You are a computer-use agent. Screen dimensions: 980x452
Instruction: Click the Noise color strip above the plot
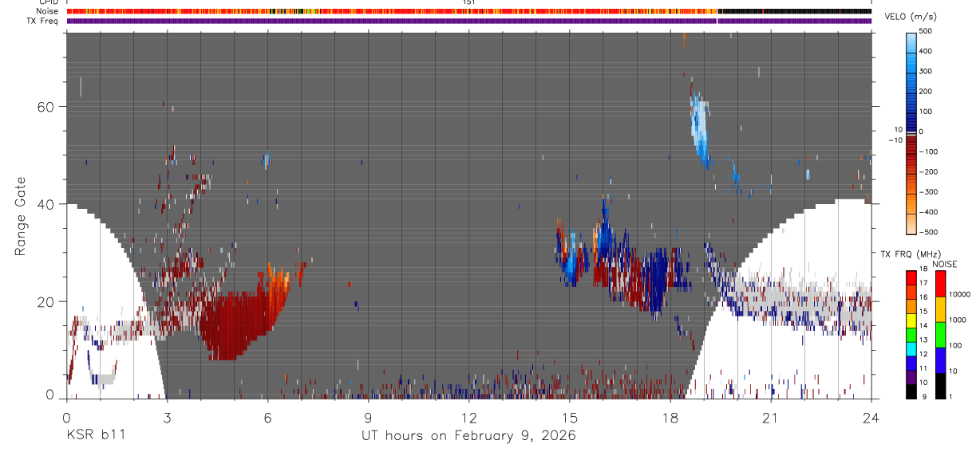468,11
